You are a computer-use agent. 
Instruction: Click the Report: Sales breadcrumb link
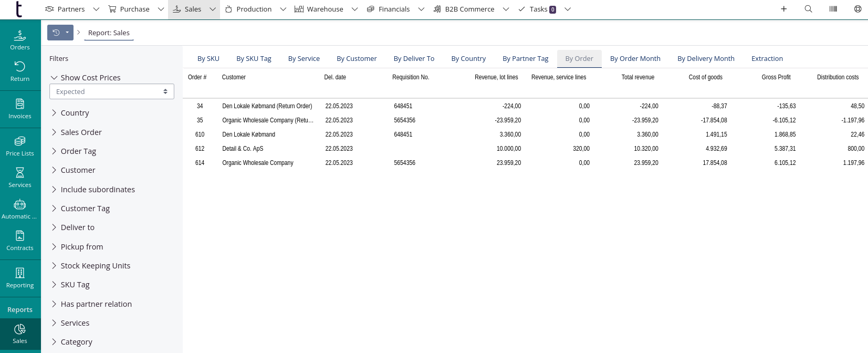click(109, 33)
